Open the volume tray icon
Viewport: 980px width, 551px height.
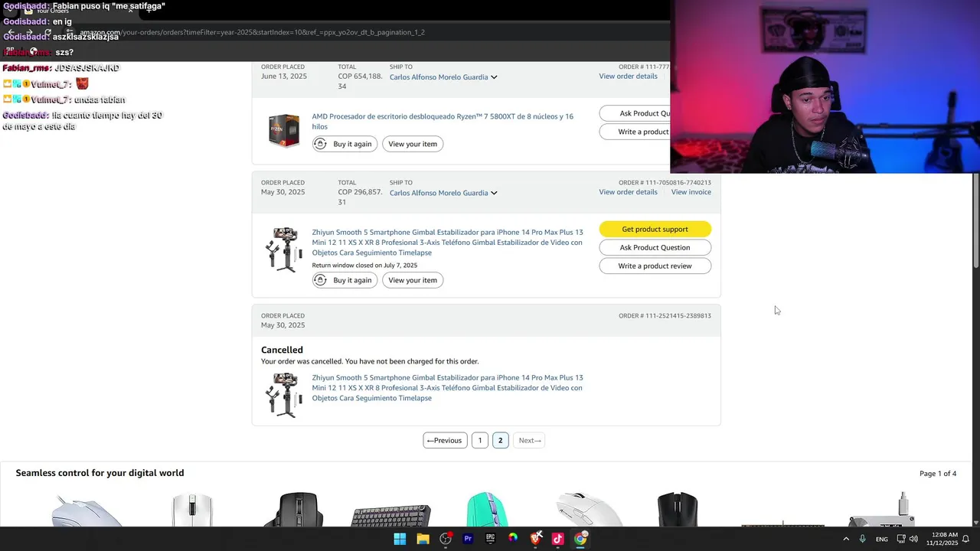pyautogui.click(x=913, y=539)
